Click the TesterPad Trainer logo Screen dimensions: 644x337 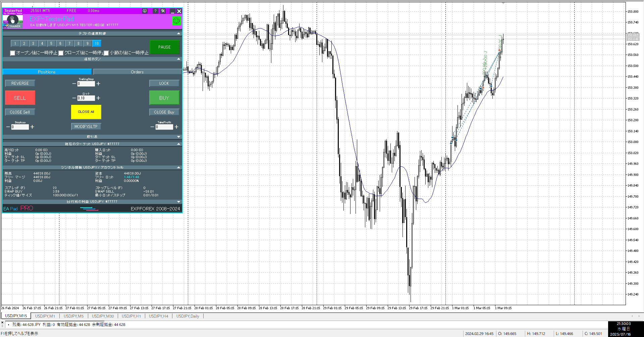(13, 21)
